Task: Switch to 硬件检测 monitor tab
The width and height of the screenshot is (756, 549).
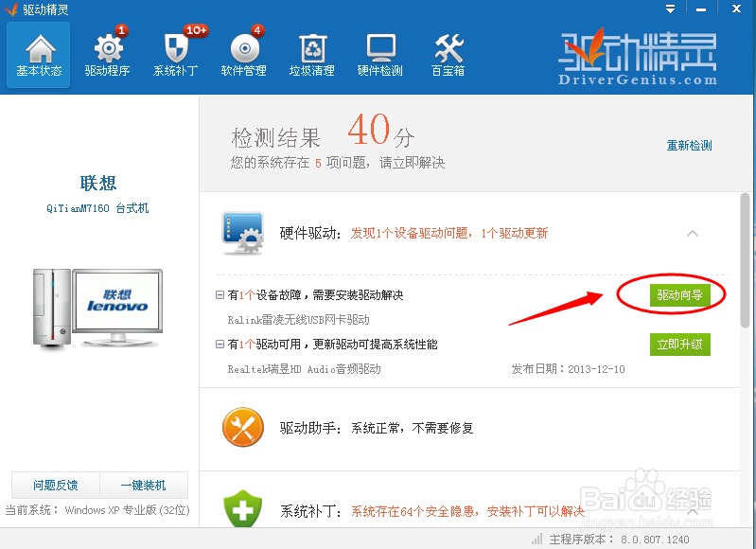Action: point(380,55)
